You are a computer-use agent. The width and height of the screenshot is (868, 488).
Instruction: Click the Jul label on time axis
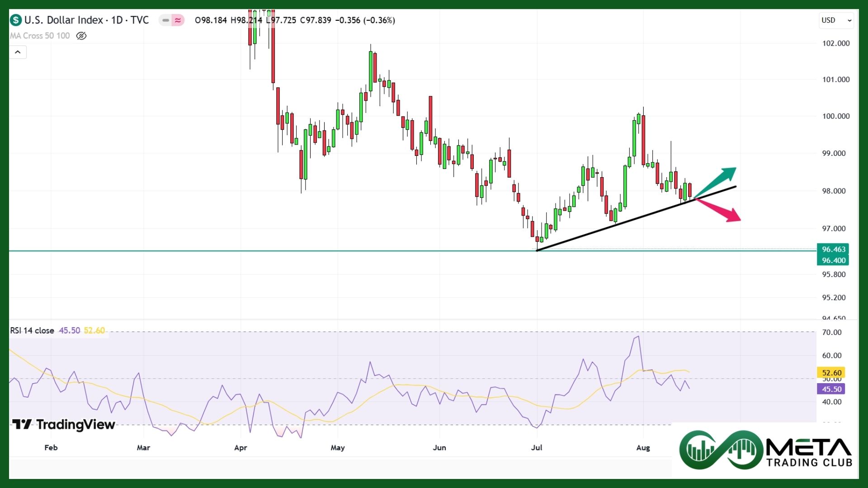point(537,447)
